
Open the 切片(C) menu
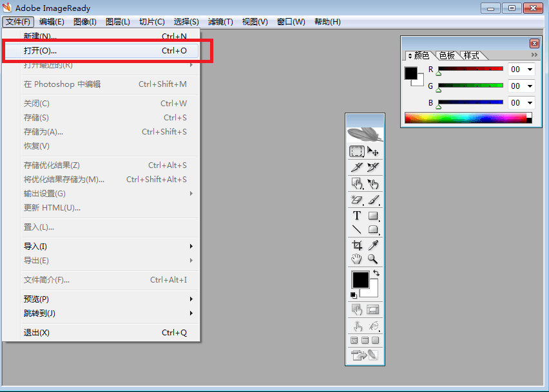point(151,22)
